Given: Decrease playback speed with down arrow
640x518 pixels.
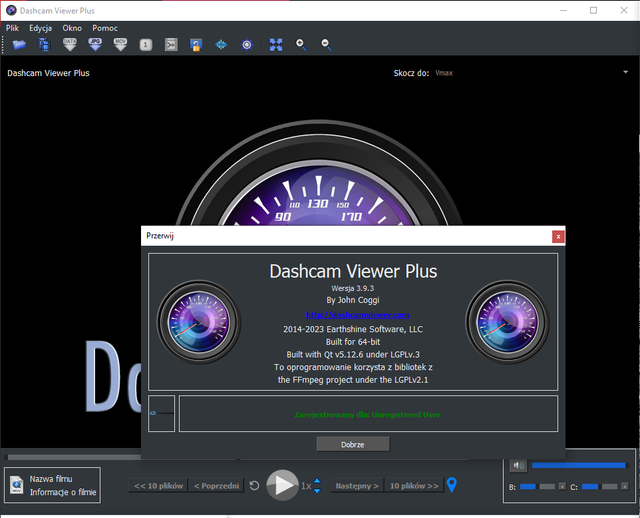Looking at the screenshot, I should point(317,490).
